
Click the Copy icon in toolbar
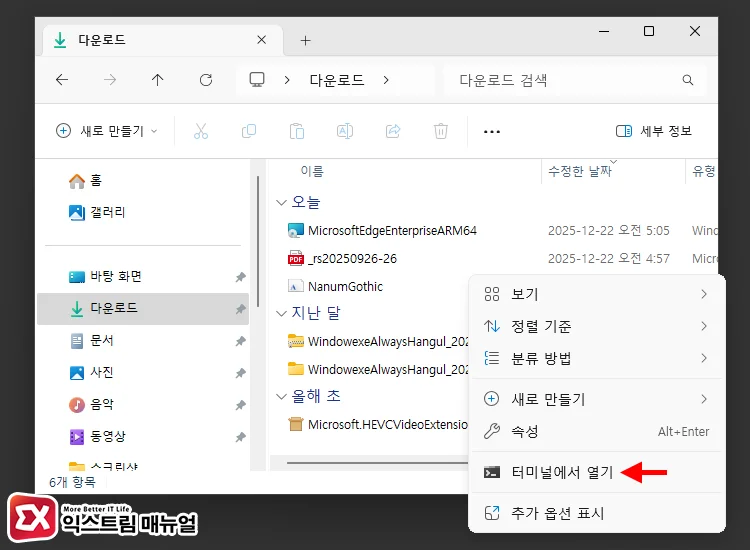pyautogui.click(x=249, y=131)
